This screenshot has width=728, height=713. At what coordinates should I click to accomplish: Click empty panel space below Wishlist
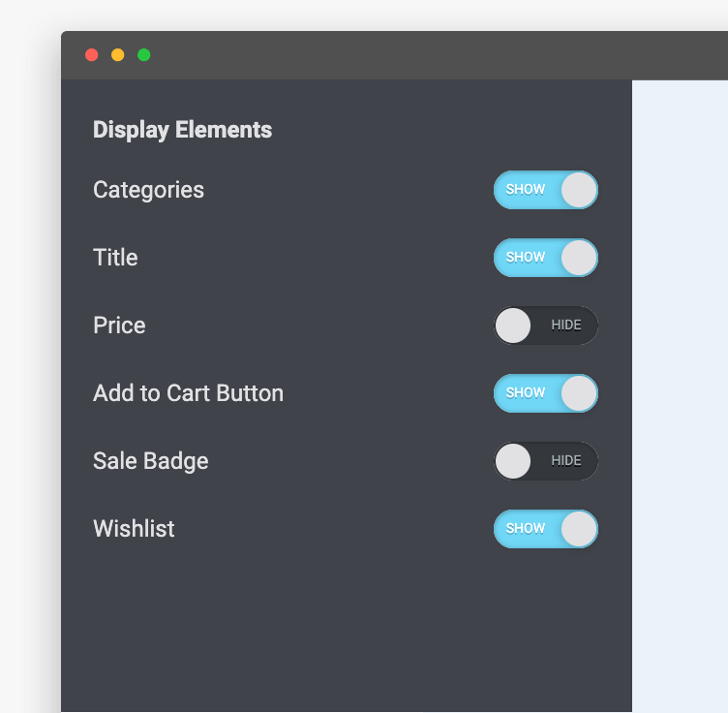click(x=339, y=630)
